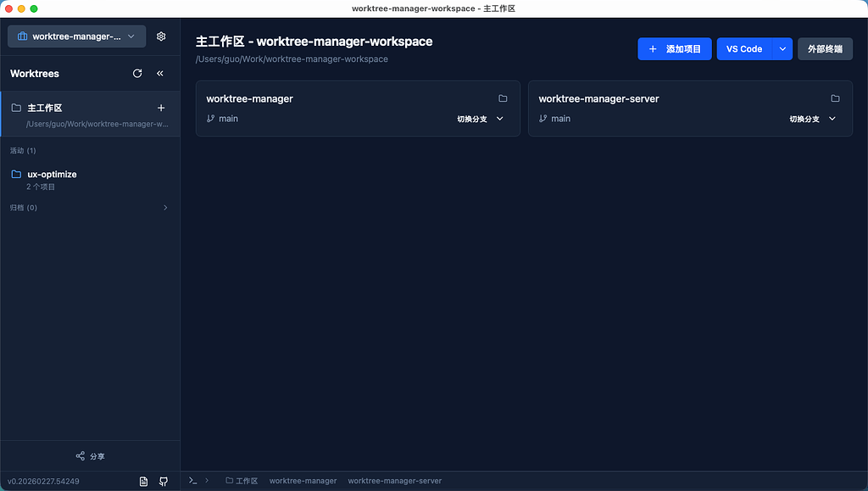Click the branch icon under worktree-manager
Viewport: 868px width, 491px height.
[x=210, y=119]
